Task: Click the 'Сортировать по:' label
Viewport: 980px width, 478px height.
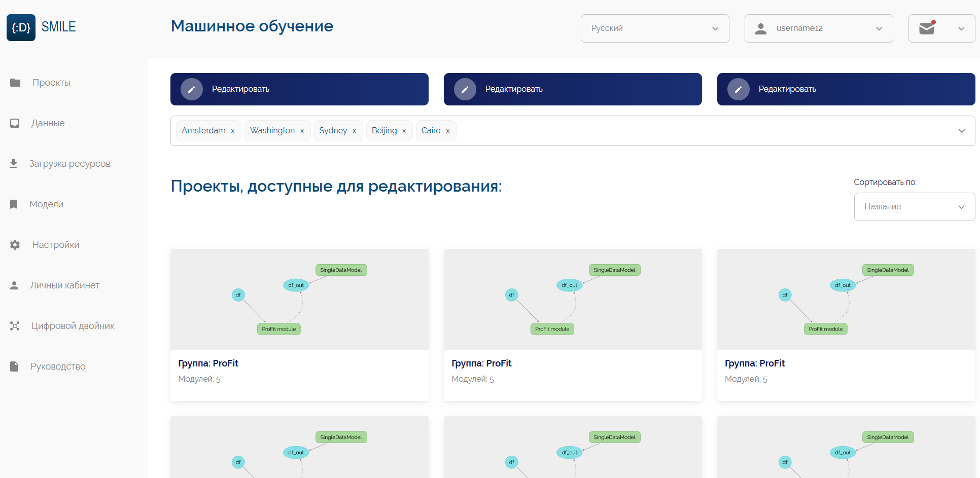Action: [885, 182]
